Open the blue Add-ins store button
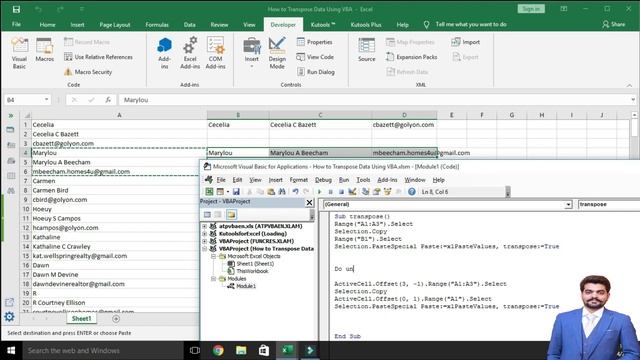 pyautogui.click(x=164, y=53)
